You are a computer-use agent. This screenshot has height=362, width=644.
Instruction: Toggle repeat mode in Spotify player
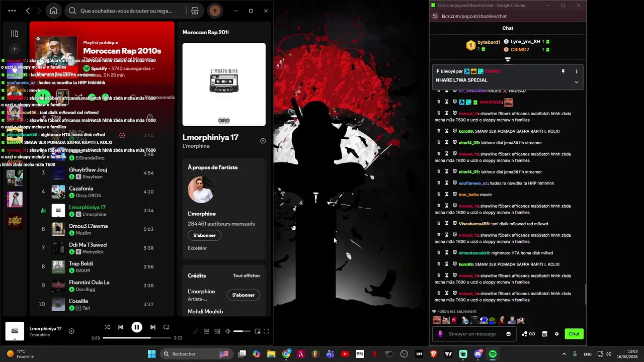click(x=167, y=327)
